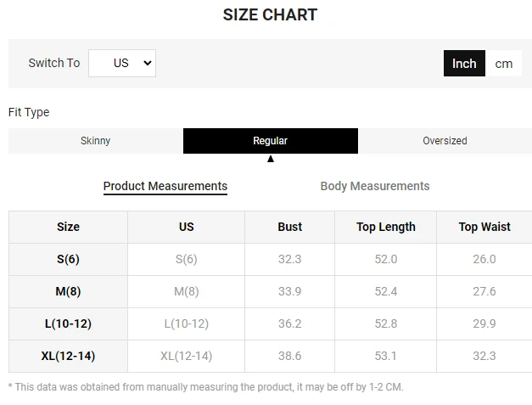532x405 pixels.
Task: Click the SIZE CHART heading
Action: [270, 14]
